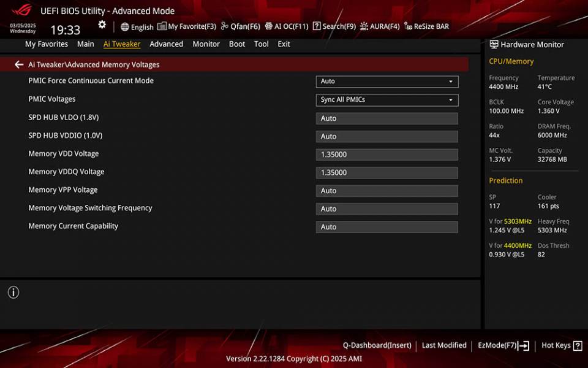The width and height of the screenshot is (588, 368).
Task: Select SPD HUB VDDIO (1.0V) label
Action: tap(66, 135)
